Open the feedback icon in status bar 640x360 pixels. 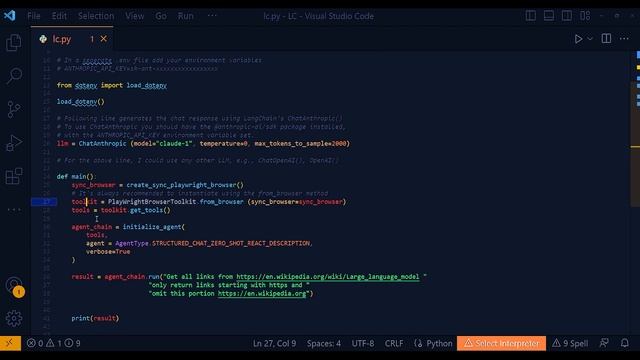pos(604,343)
